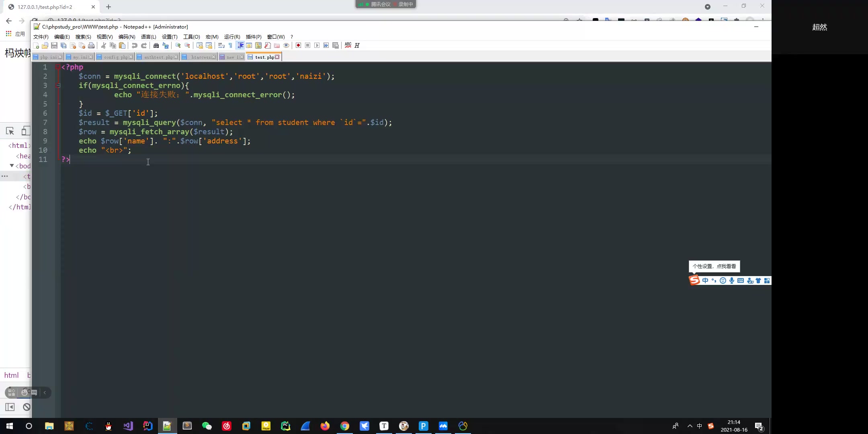Image resolution: width=868 pixels, height=434 pixels.
Task: Close the authtest.php tab
Action: pyautogui.click(x=176, y=57)
